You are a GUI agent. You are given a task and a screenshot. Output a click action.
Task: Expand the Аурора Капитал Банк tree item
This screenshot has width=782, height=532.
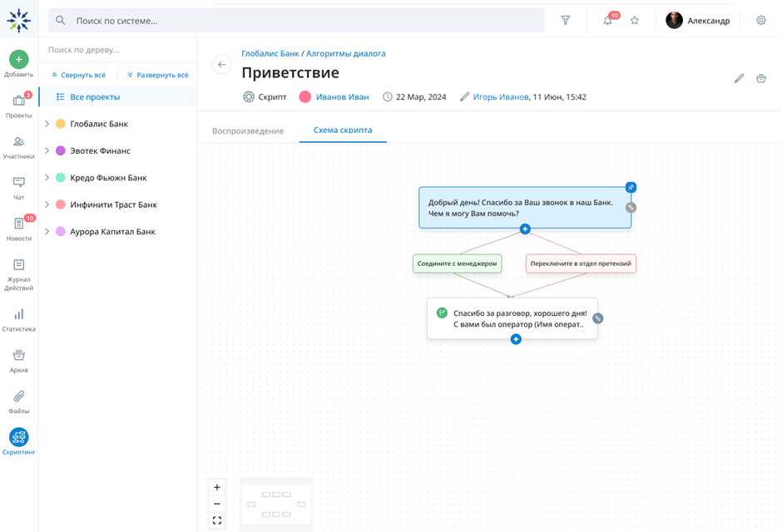pyautogui.click(x=47, y=231)
